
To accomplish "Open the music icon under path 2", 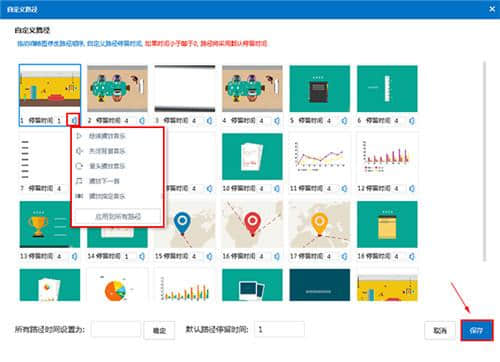I will (x=142, y=121).
